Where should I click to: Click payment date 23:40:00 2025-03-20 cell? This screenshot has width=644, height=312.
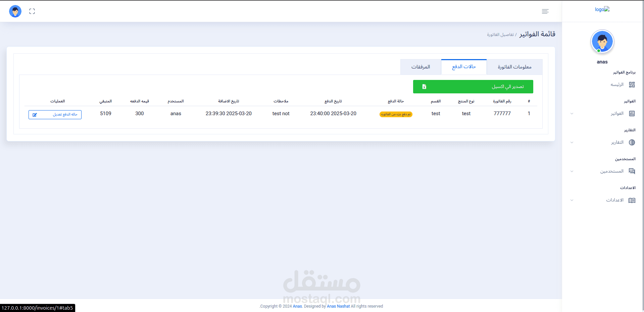(333, 114)
